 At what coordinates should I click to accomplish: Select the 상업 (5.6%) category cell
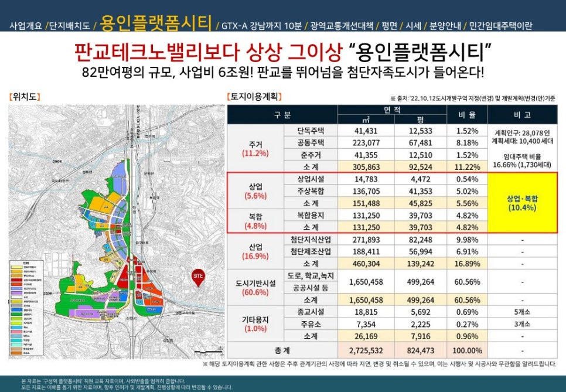255,191
